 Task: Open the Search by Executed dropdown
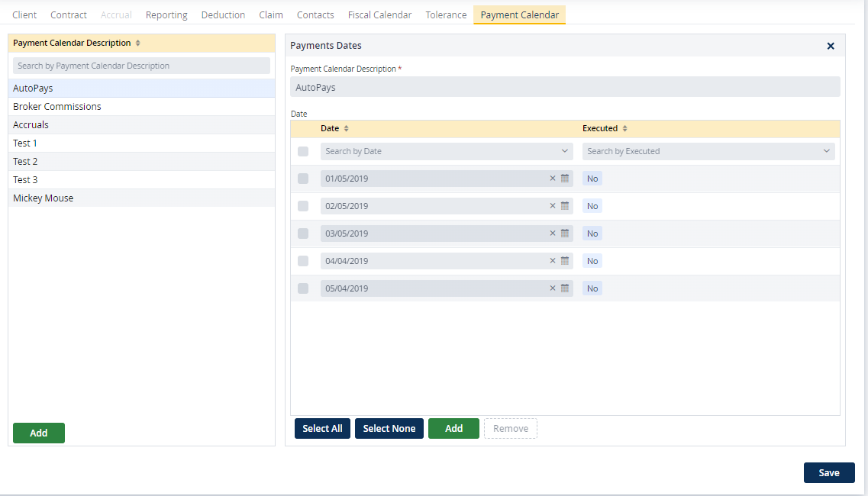(826, 151)
